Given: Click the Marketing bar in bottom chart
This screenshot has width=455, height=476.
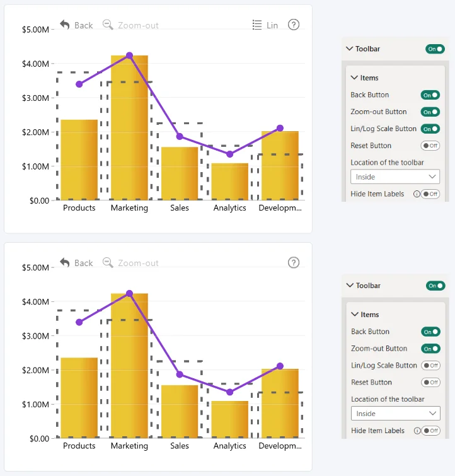Looking at the screenshot, I should pyautogui.click(x=129, y=366).
